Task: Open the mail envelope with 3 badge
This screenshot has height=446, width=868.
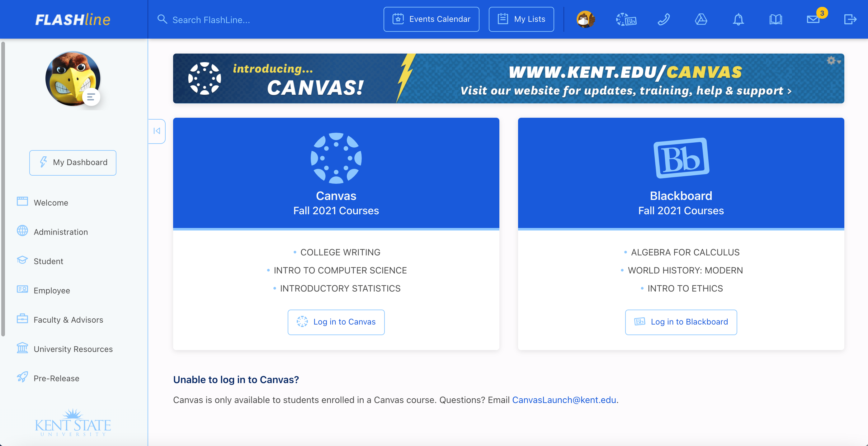Action: [814, 19]
